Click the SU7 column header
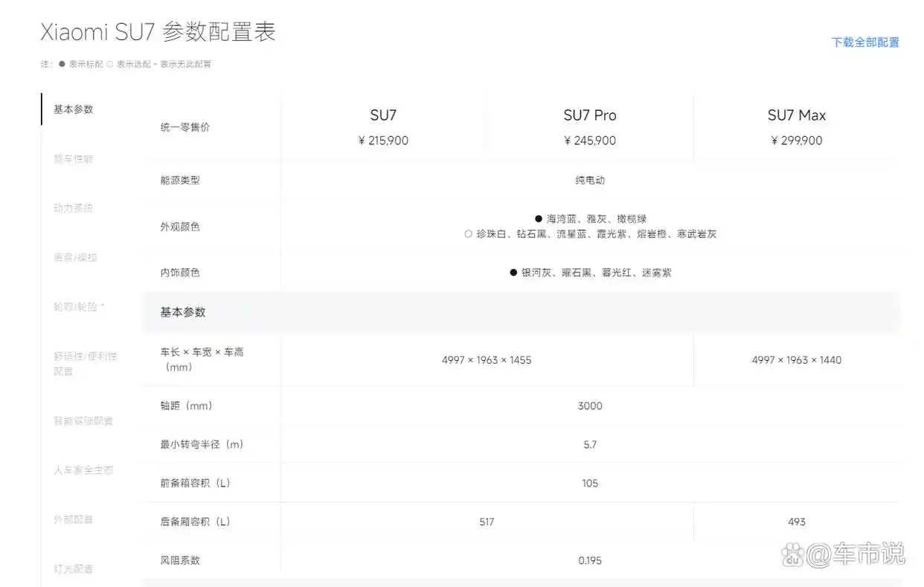924x587 pixels. [382, 115]
